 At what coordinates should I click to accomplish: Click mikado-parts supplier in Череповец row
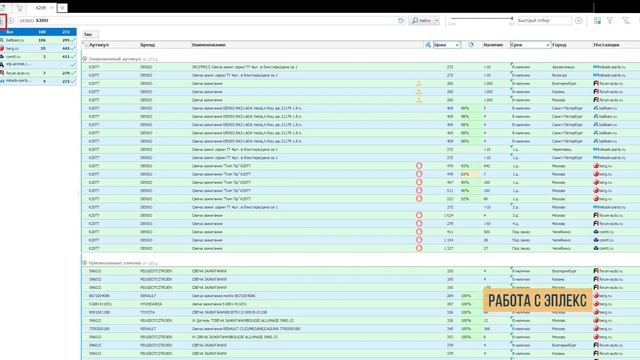click(x=609, y=149)
